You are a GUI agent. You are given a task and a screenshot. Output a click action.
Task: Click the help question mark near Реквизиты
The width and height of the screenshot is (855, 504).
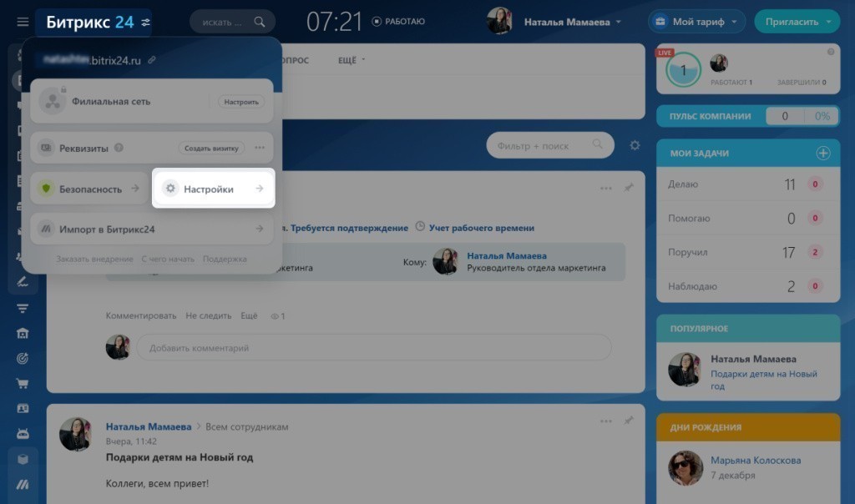click(119, 148)
